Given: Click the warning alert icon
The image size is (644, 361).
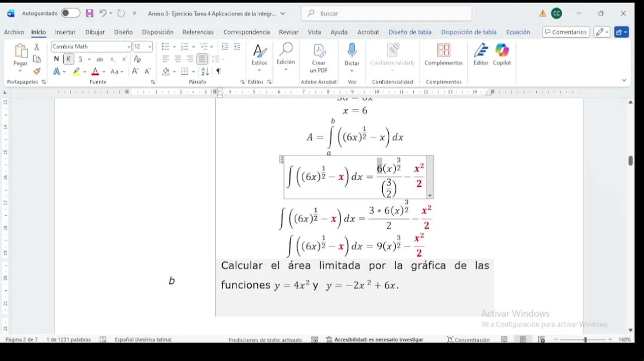Looking at the screenshot, I should [543, 14].
